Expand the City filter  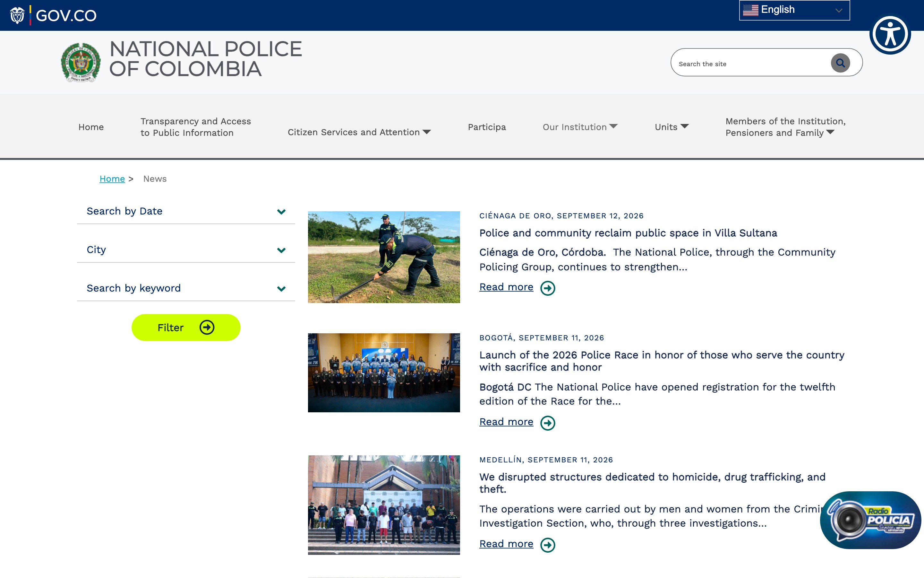point(186,250)
